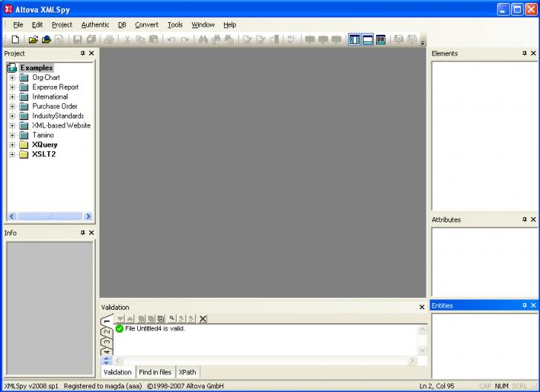
Task: Click the Project panel horizontal scrollbar
Action: pos(49,216)
